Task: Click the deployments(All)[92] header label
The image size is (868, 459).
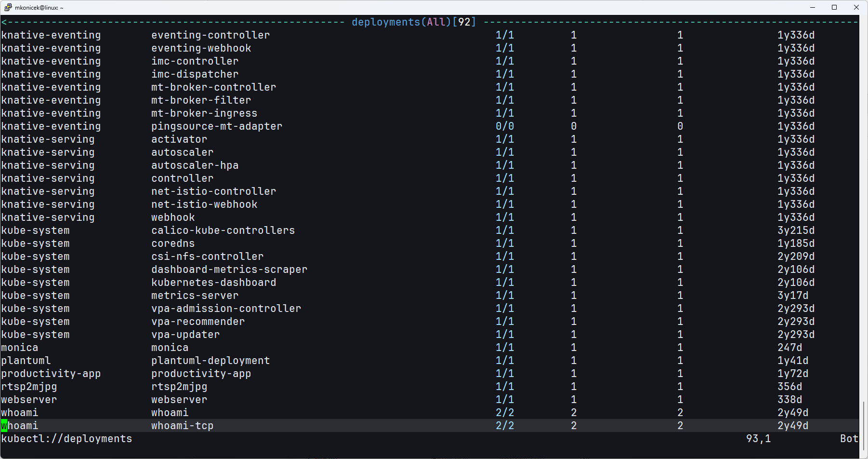Action: [x=413, y=22]
